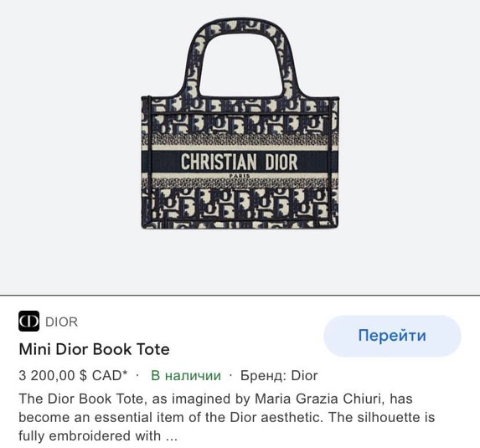Click the 'fully embroidered with' description line

click(90, 435)
